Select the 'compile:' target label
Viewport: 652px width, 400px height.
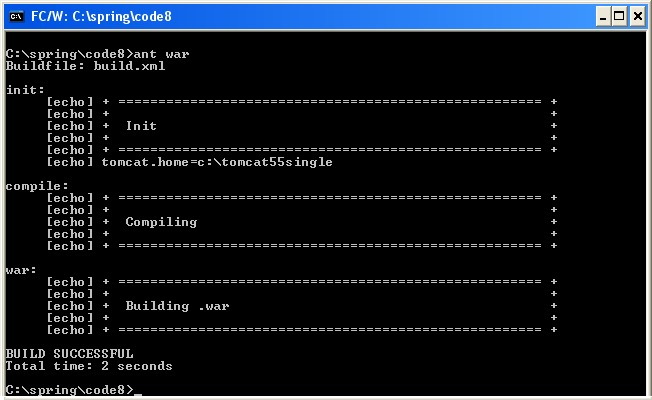coord(37,186)
